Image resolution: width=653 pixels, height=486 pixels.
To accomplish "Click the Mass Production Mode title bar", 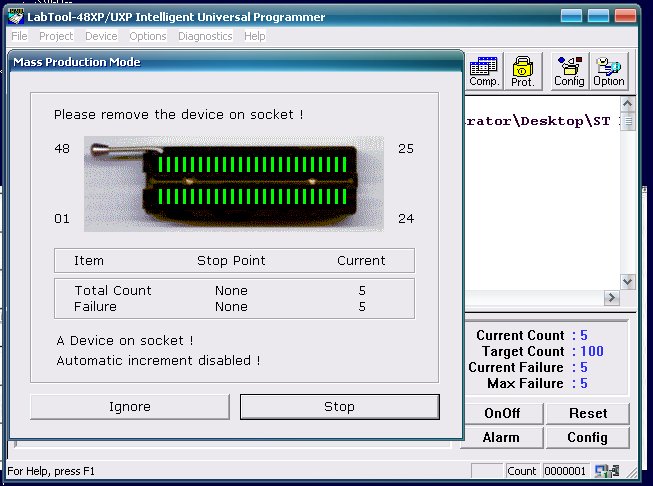I will [x=236, y=62].
